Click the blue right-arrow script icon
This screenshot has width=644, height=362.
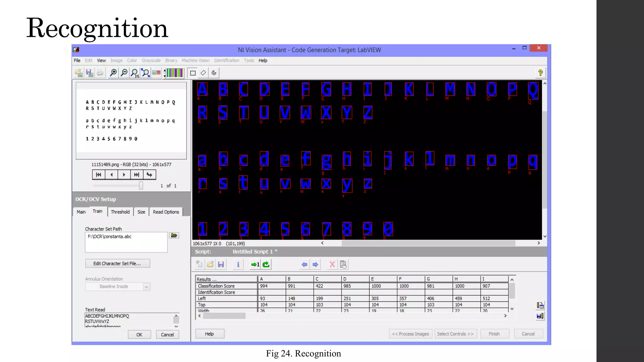(x=315, y=264)
